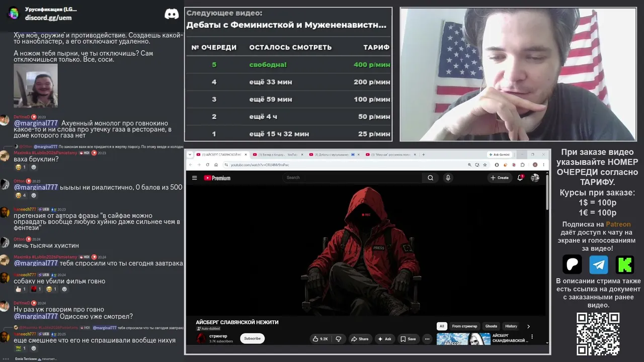Save the video to a playlist
This screenshot has width=644, height=362.
408,339
